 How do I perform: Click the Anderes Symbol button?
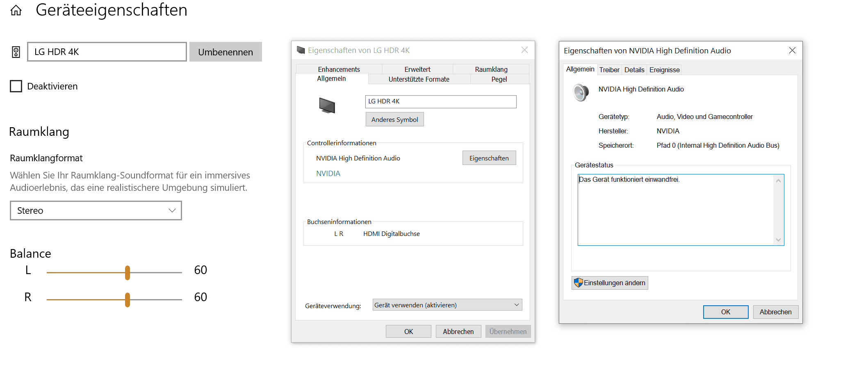[x=395, y=119]
